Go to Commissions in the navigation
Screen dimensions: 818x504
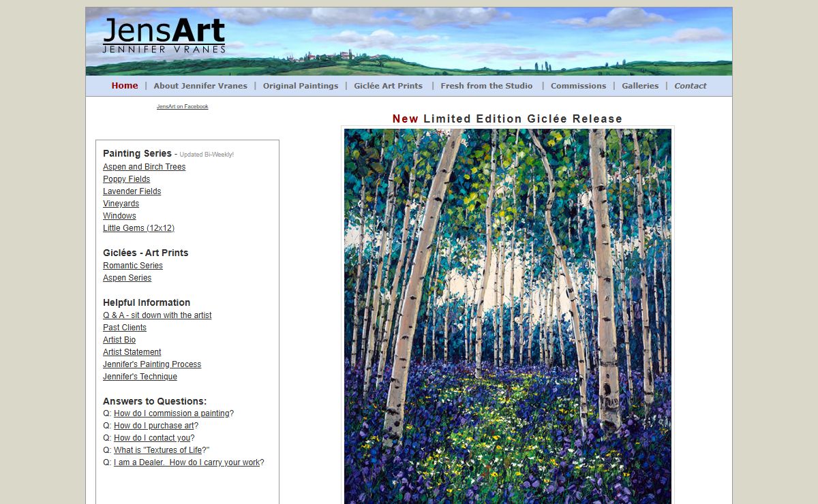pyautogui.click(x=578, y=86)
